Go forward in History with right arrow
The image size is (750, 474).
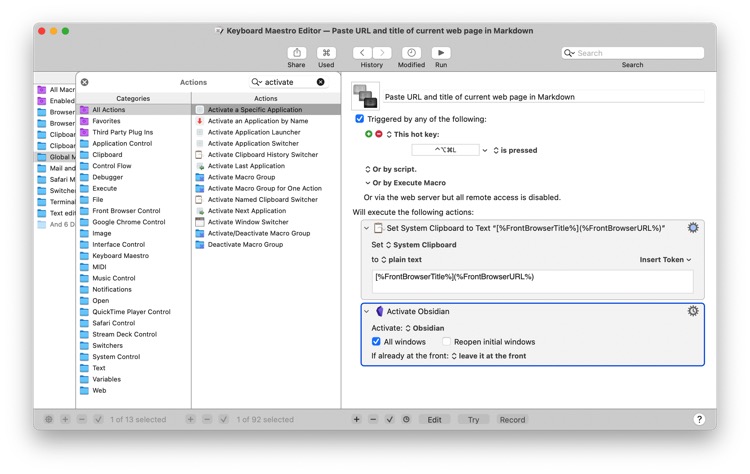click(382, 53)
